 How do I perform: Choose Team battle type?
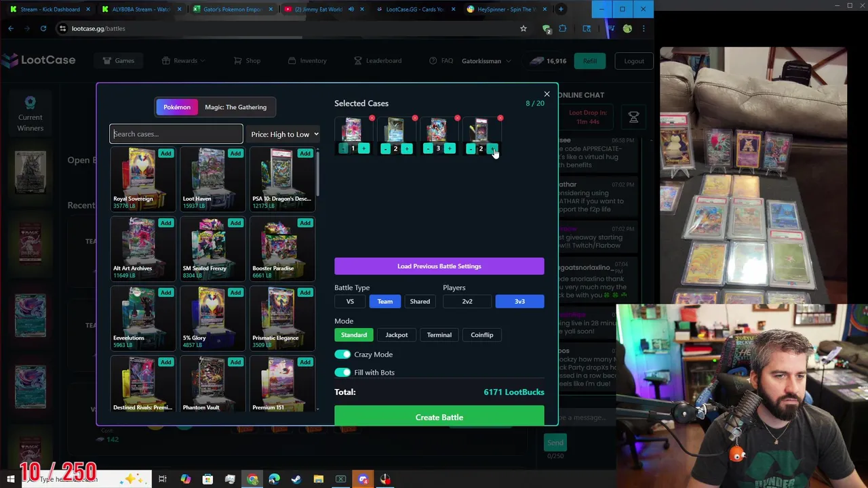point(384,302)
